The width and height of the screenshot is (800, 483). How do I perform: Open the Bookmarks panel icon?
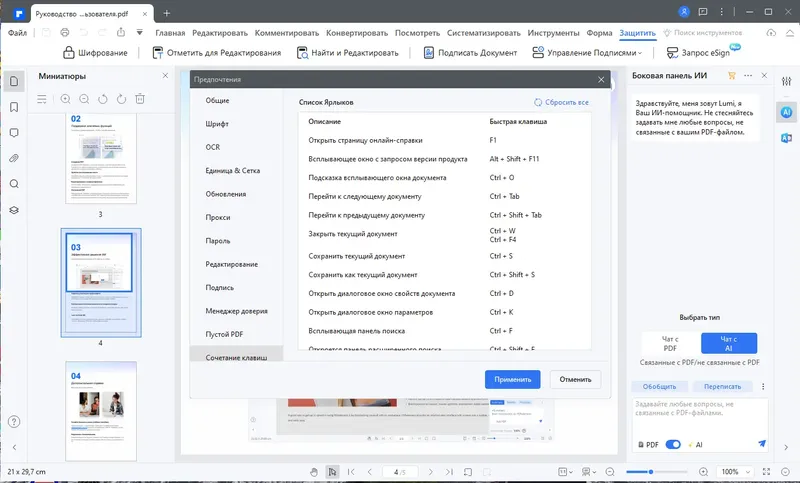[x=14, y=107]
